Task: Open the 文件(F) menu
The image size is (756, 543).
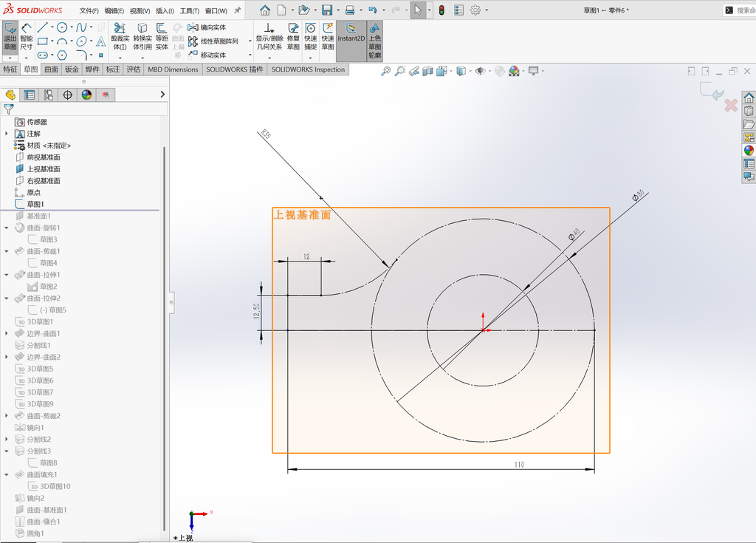Action: pyautogui.click(x=89, y=10)
